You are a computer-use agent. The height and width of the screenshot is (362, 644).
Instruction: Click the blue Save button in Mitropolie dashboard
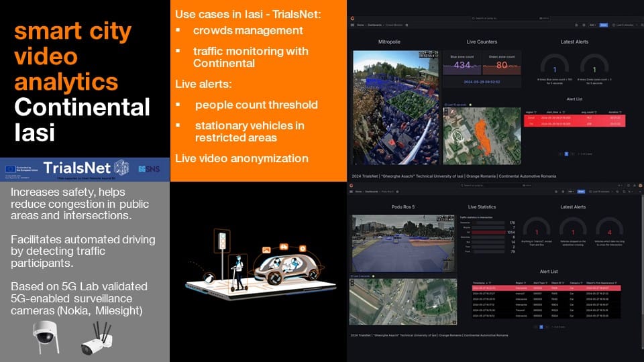604,25
